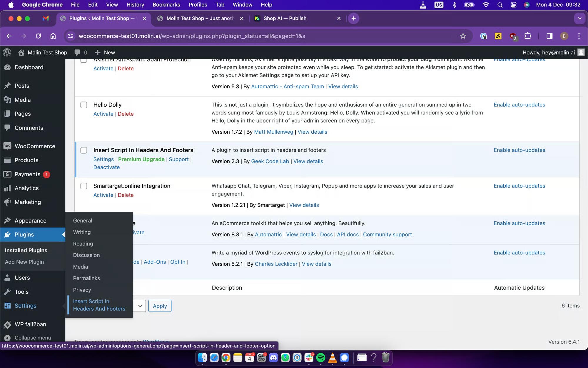The height and width of the screenshot is (368, 588).
Task: Reload the page using refresh icon
Action: 38,36
